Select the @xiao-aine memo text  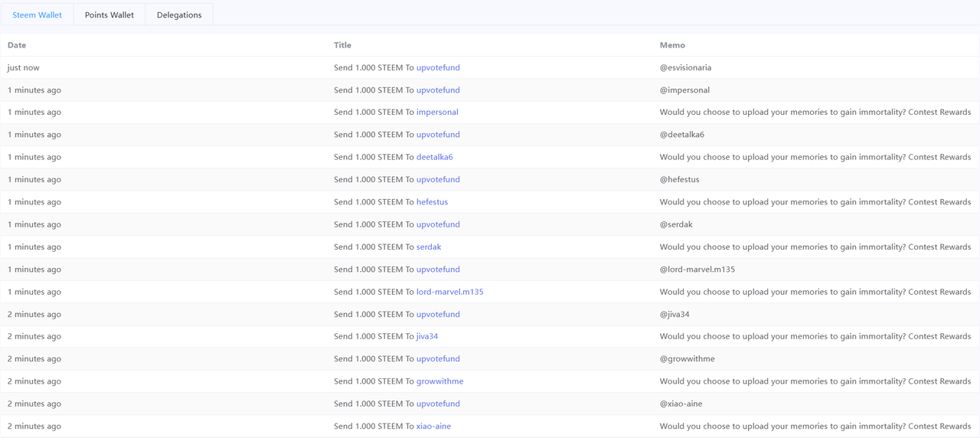(681, 404)
